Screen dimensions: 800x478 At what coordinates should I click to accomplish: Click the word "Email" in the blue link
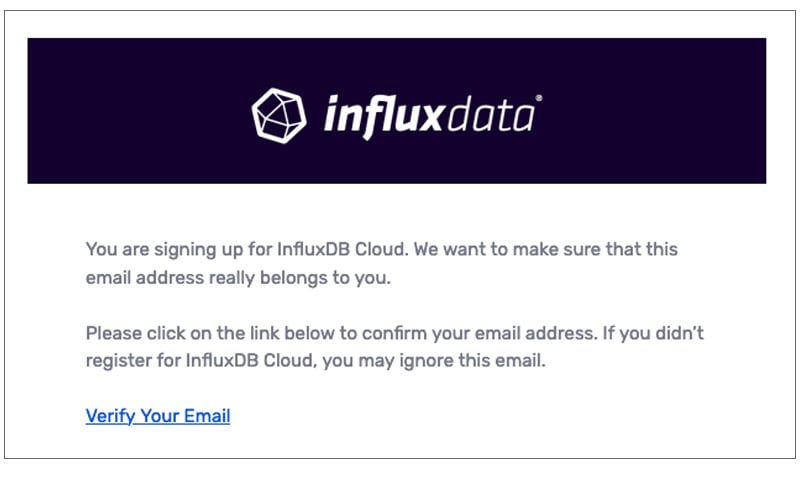pos(206,415)
